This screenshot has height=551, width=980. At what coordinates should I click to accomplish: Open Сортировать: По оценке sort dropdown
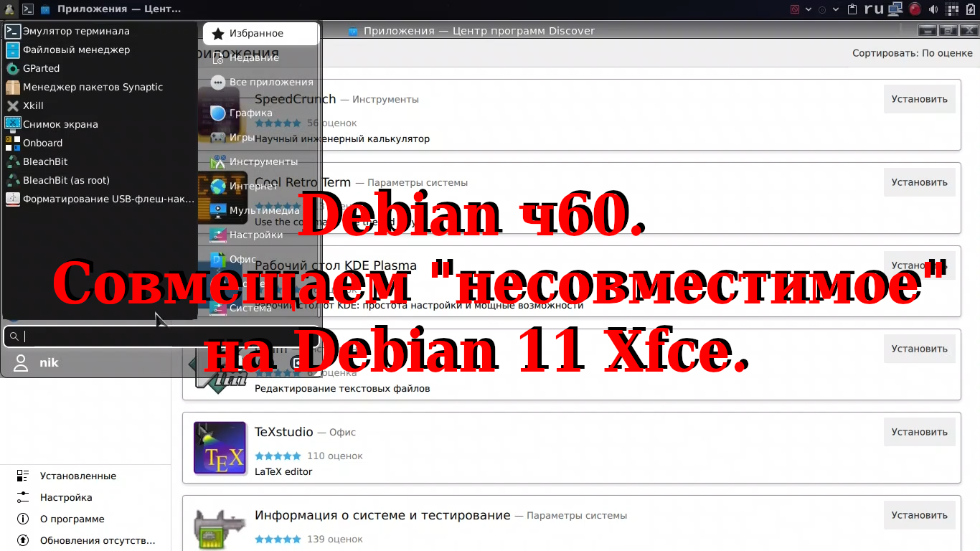pos(912,53)
